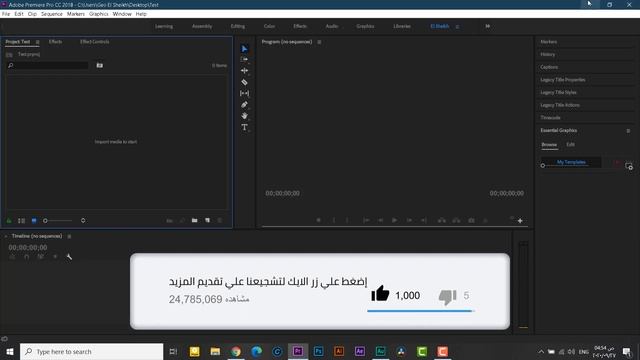Open the File menu
Image resolution: width=640 pixels, height=360 pixels.
pyautogui.click(x=6, y=14)
